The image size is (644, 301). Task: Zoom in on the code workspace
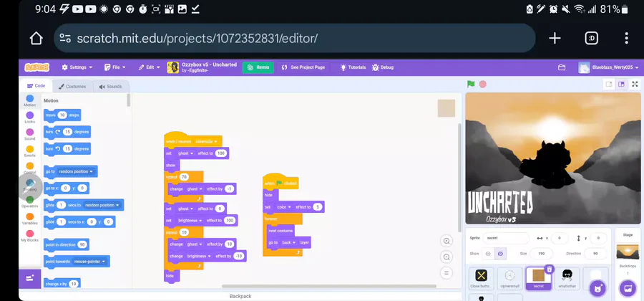coord(447,241)
